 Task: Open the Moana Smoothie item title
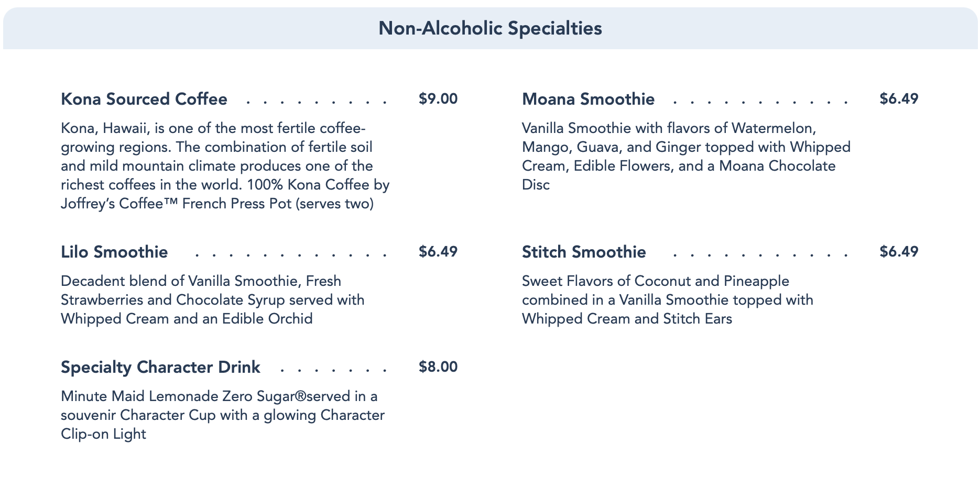[588, 99]
